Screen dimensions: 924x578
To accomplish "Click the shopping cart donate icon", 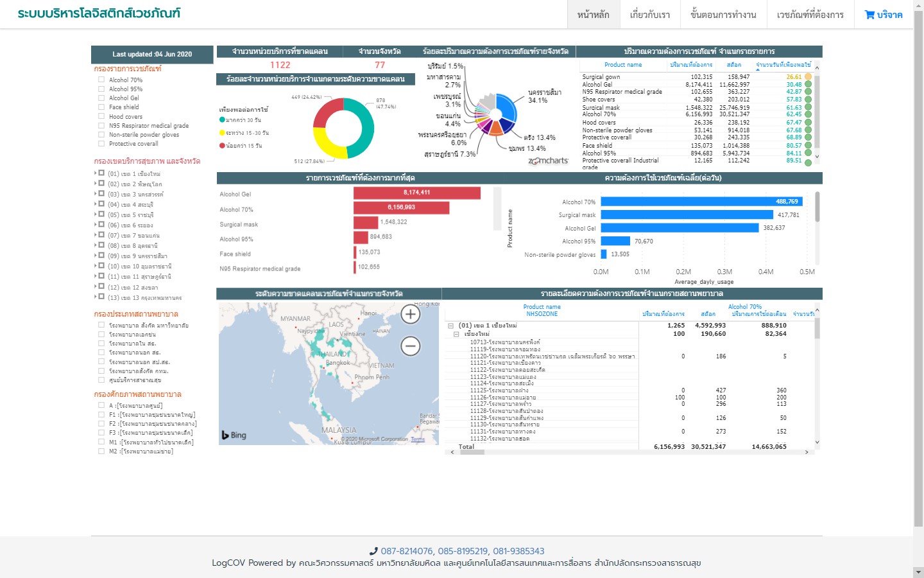I will [869, 15].
